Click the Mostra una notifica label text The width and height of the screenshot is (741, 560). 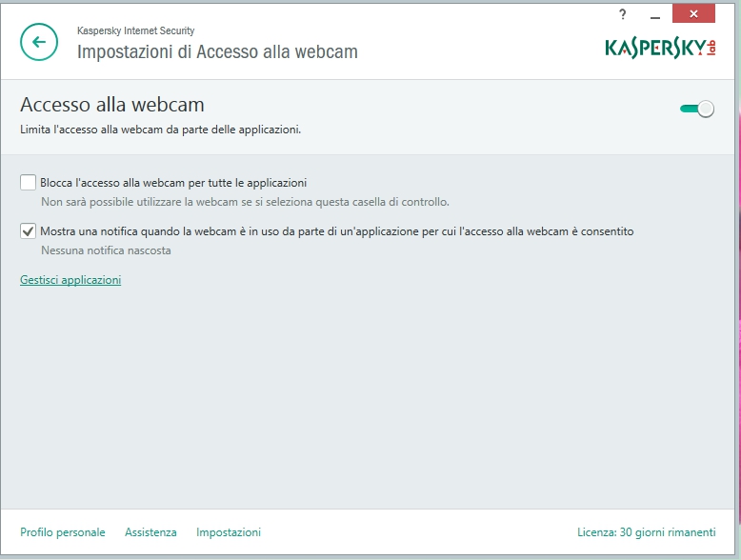click(336, 231)
